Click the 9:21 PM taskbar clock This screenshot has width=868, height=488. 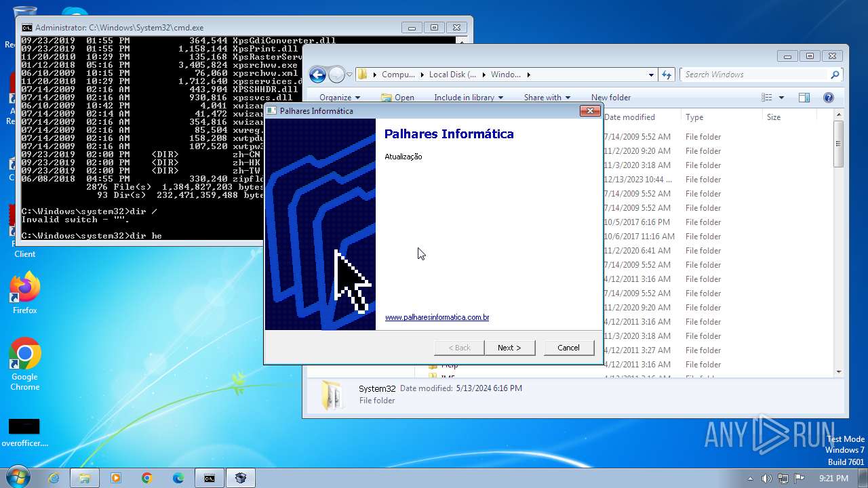[x=833, y=479]
